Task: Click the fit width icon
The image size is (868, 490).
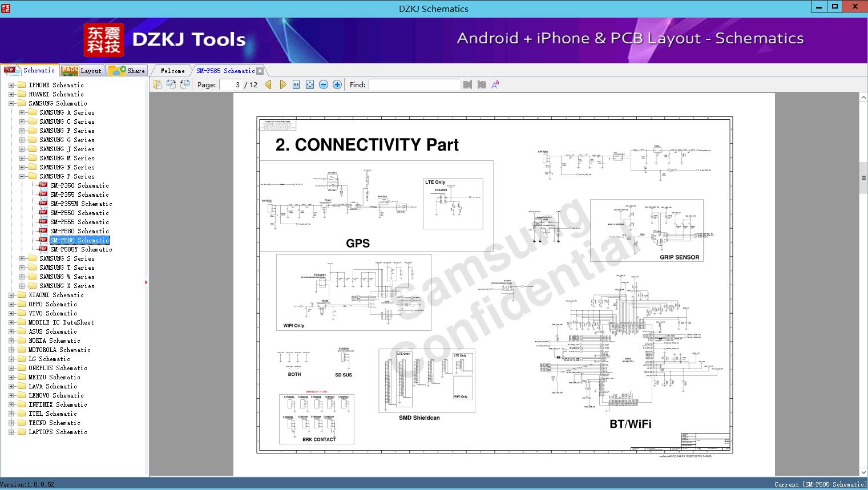Action: click(x=296, y=84)
